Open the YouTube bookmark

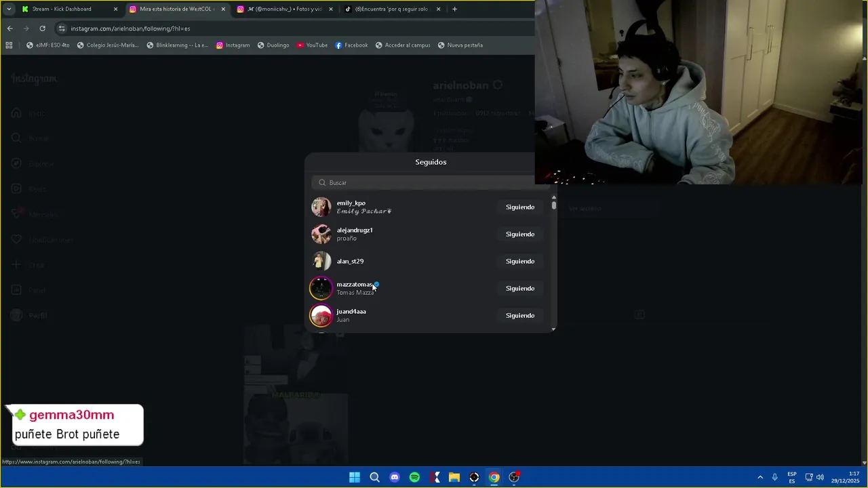coord(312,45)
